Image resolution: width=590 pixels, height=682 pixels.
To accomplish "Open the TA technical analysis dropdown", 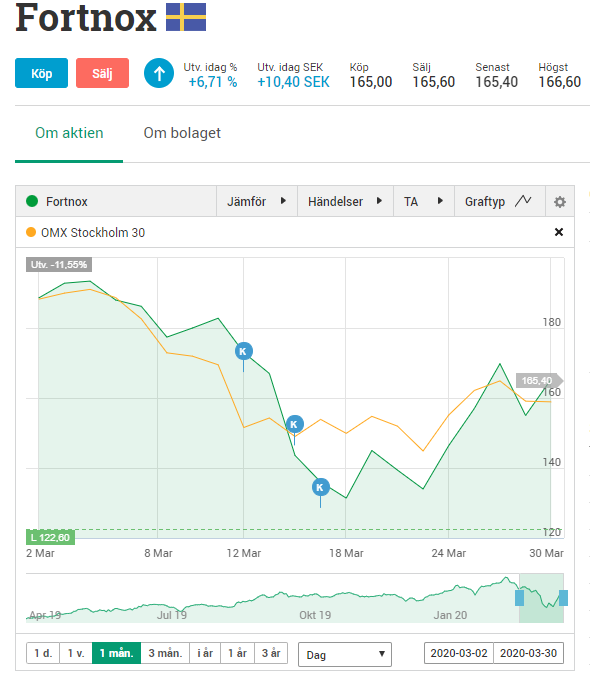I will (x=423, y=201).
